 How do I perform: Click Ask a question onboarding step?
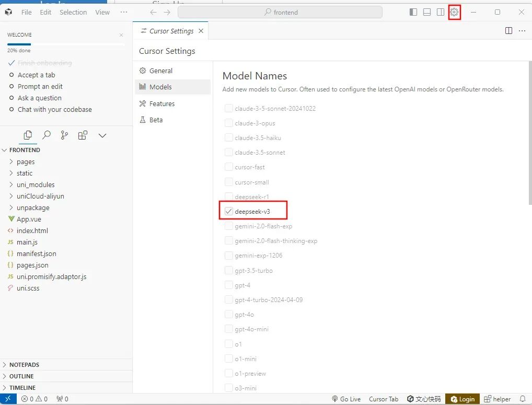pos(40,98)
